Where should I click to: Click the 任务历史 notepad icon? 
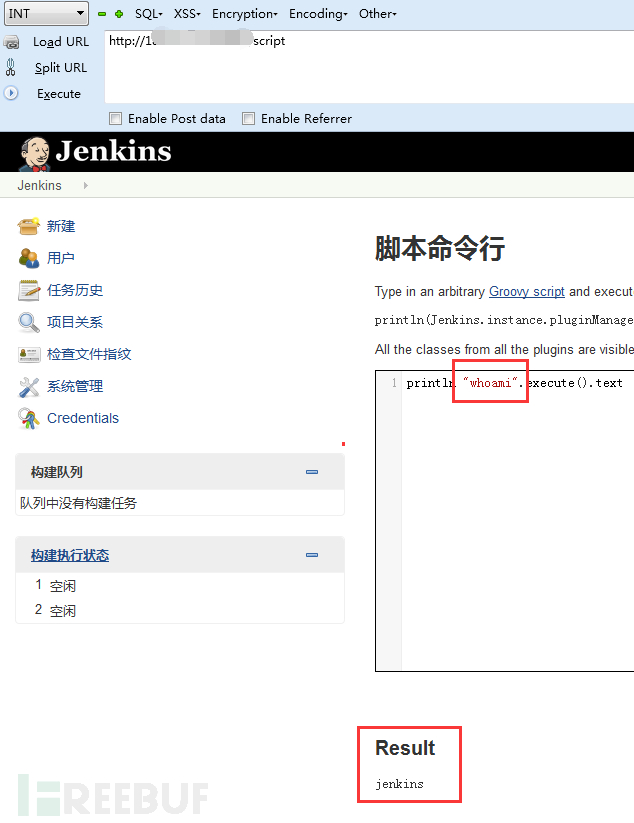click(28, 290)
